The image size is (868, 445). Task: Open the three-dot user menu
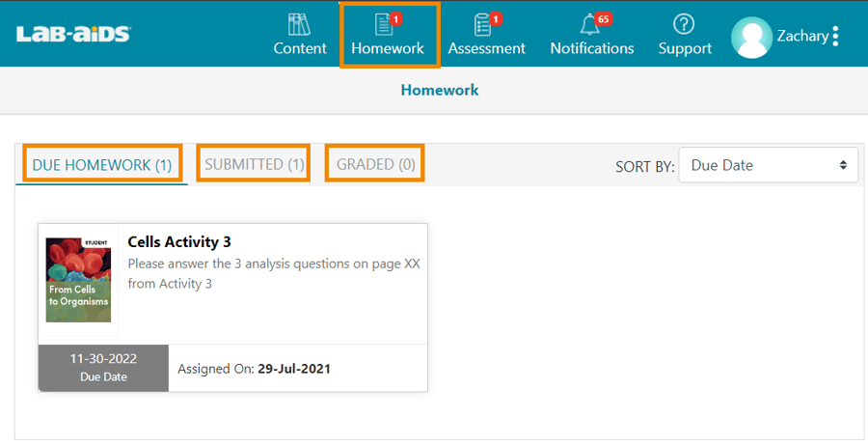(x=835, y=37)
